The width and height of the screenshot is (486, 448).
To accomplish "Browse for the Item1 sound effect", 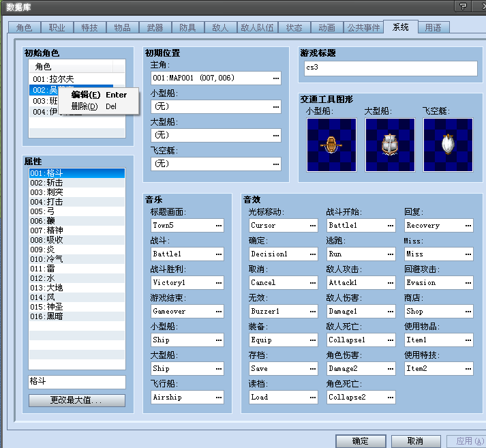I will (468, 340).
